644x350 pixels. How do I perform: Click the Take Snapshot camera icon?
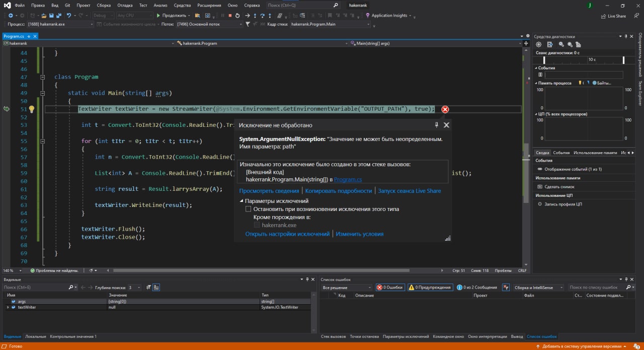click(540, 186)
